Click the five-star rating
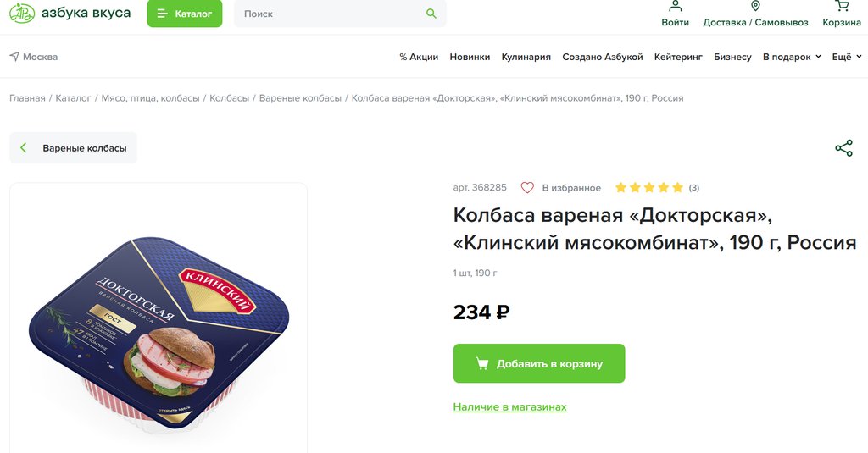Image resolution: width=868 pixels, height=453 pixels. pos(648,188)
